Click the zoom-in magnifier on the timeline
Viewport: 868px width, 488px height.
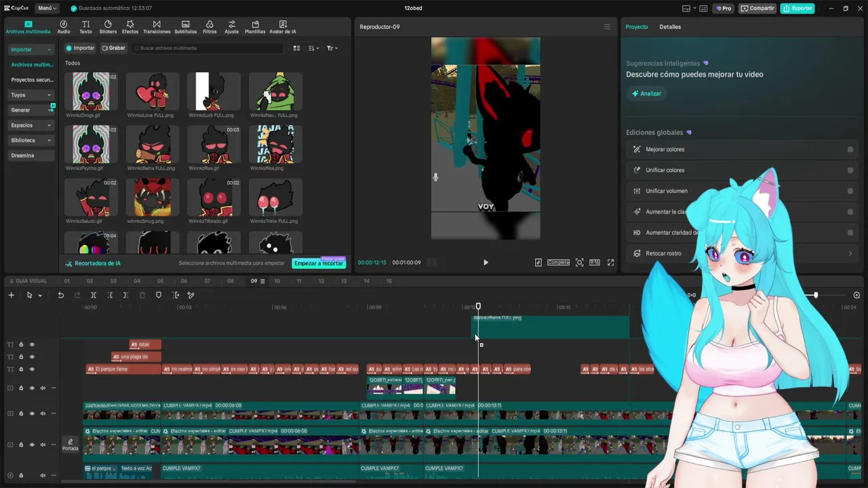tap(856, 295)
